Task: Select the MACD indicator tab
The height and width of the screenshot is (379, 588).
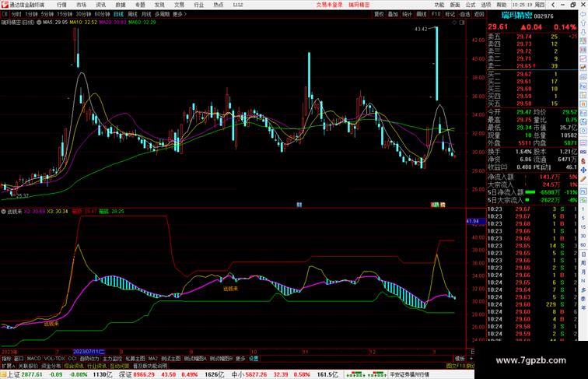Action: [33, 359]
